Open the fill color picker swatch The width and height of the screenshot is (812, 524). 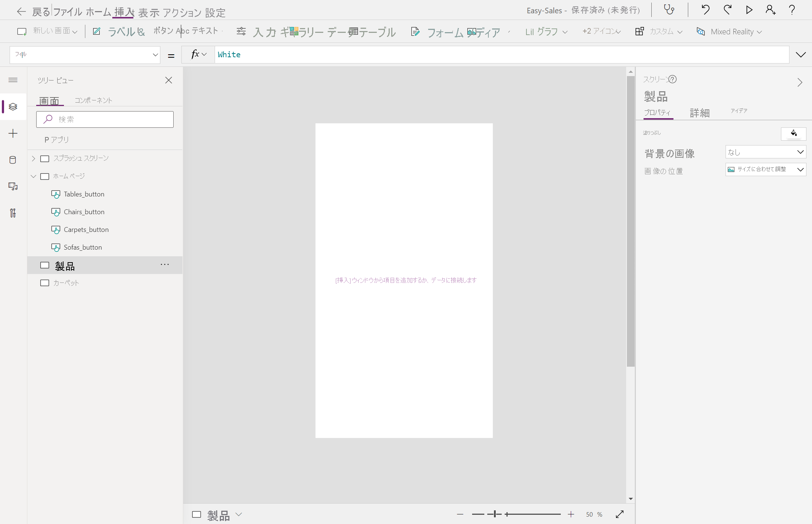coord(793,133)
